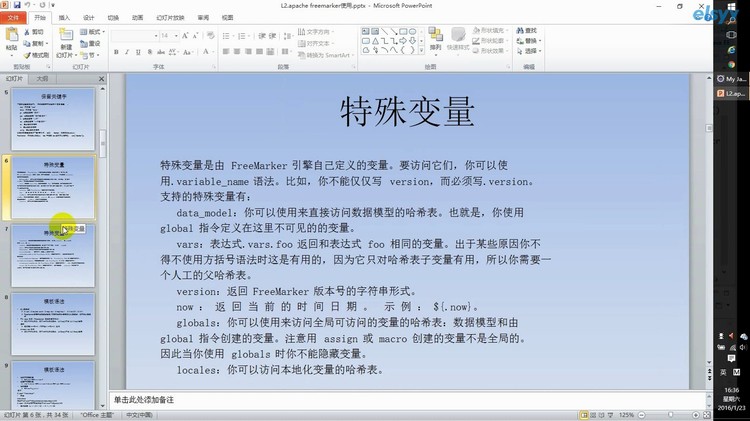Open the font size dropdown showing 14
Image resolution: width=750 pixels, height=421 pixels.
169,36
